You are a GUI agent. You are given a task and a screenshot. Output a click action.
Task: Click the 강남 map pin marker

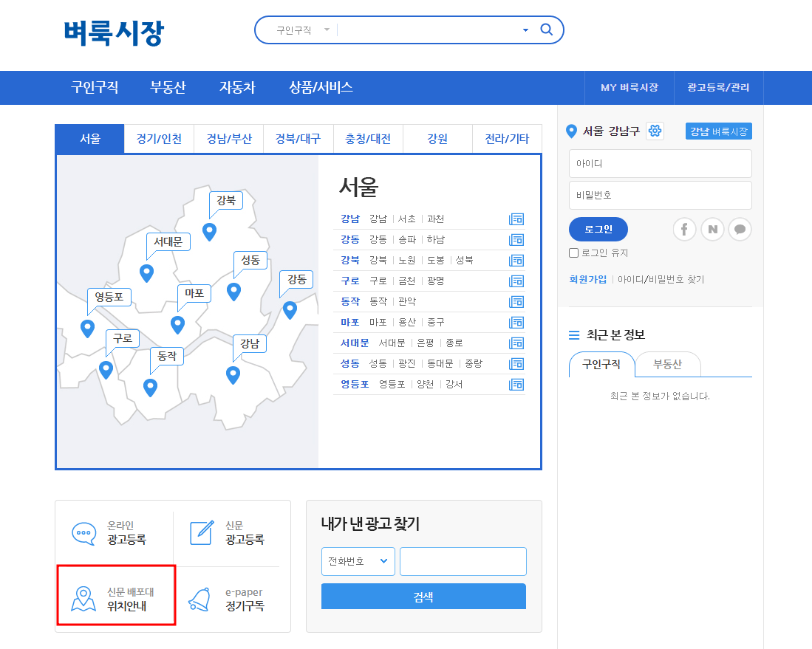point(233,375)
